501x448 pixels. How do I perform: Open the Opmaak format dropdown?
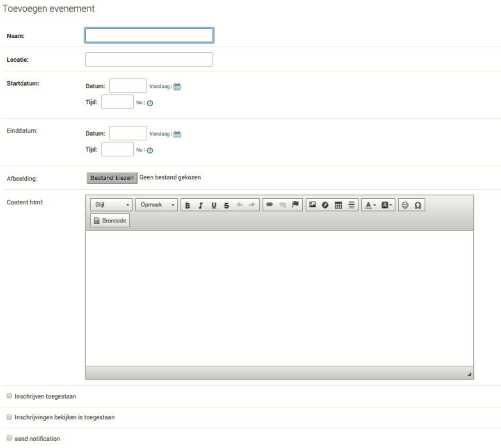click(x=156, y=205)
